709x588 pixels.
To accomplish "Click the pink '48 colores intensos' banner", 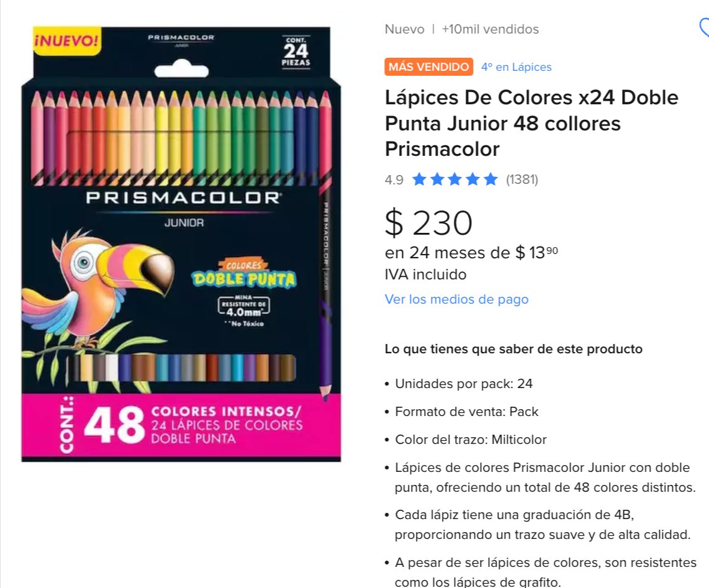I will [x=181, y=425].
